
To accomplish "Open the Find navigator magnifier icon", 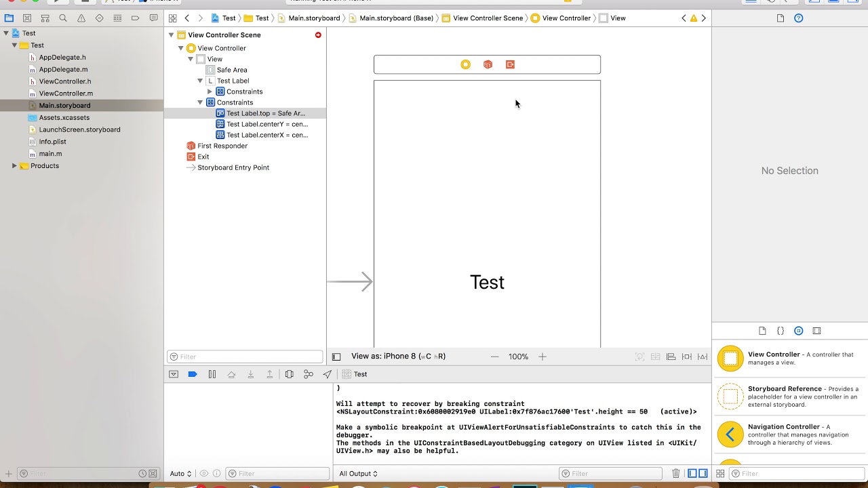I will click(x=63, y=18).
